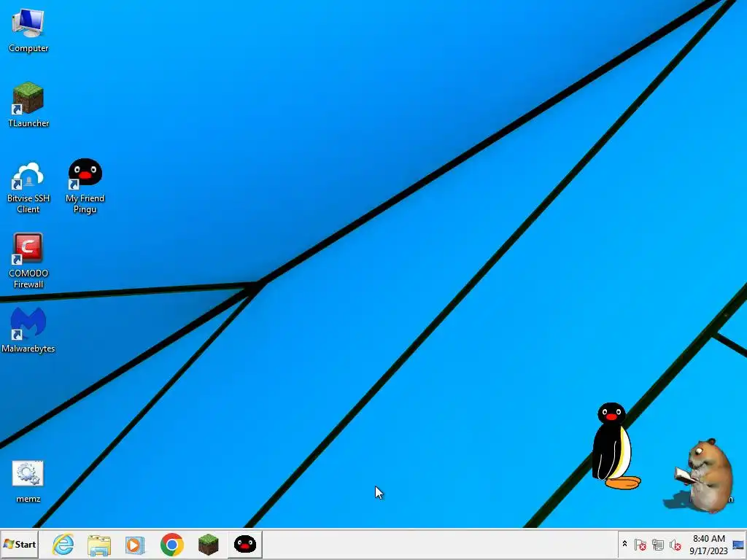The width and height of the screenshot is (747, 560).
Task: Select the Bitvise SSH Client shortcut
Action: pos(28,187)
